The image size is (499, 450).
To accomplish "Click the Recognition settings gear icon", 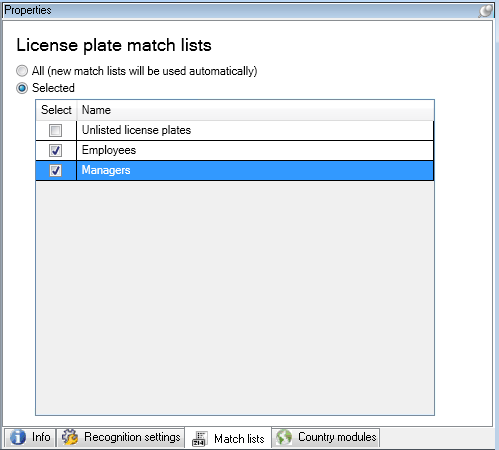I will 70,437.
